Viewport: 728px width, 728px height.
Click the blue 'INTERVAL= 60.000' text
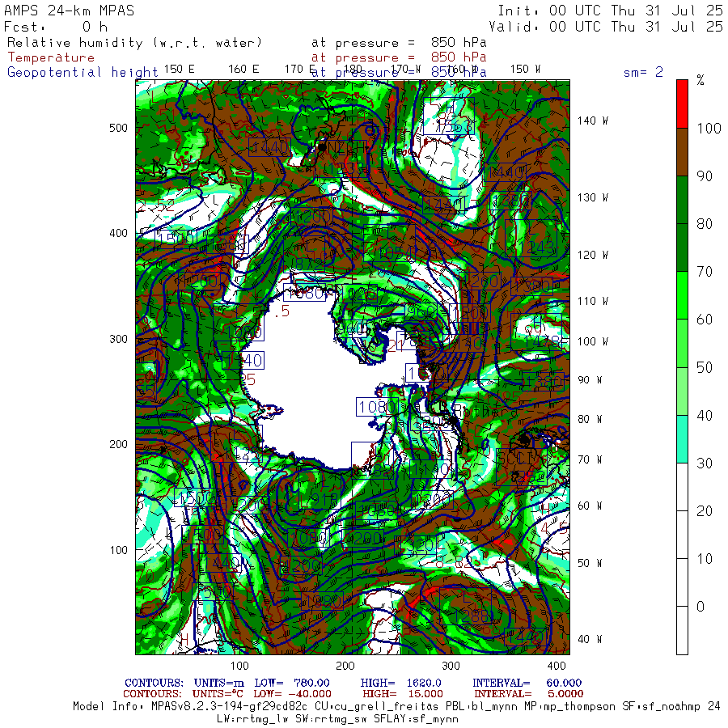tap(527, 683)
